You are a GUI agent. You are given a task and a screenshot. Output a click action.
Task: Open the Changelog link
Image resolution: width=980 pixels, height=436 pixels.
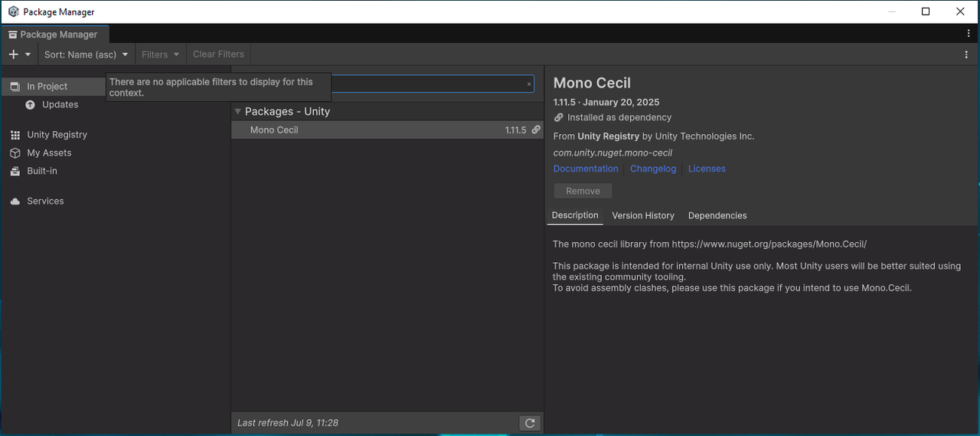click(653, 169)
